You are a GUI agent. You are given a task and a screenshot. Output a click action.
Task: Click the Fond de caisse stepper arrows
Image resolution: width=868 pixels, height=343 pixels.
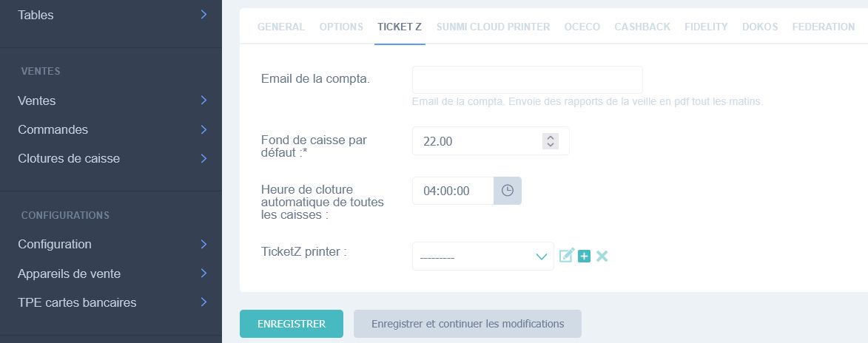coord(550,141)
